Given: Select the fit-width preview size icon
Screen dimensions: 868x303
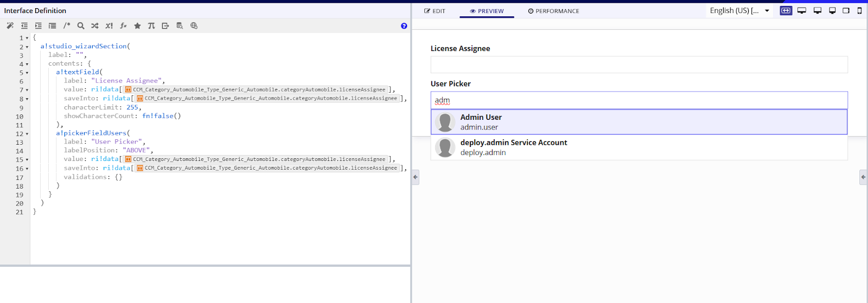Looking at the screenshot, I should pyautogui.click(x=786, y=10).
